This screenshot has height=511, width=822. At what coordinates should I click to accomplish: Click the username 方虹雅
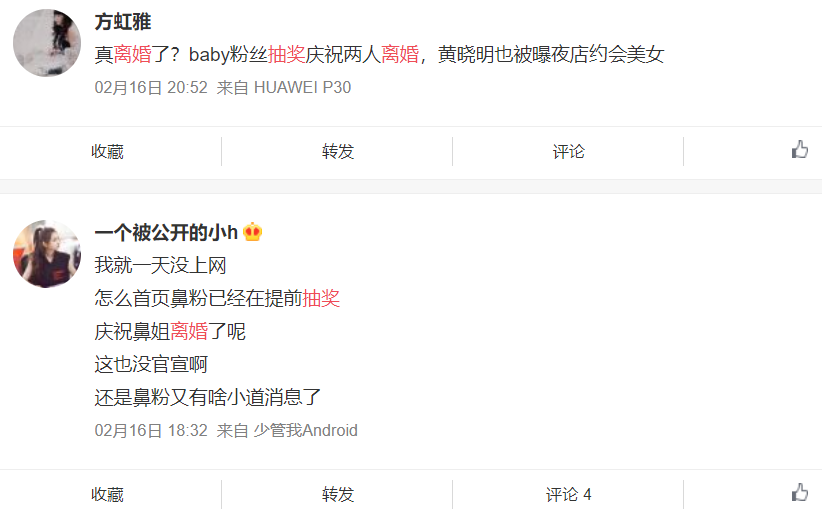pyautogui.click(x=123, y=22)
